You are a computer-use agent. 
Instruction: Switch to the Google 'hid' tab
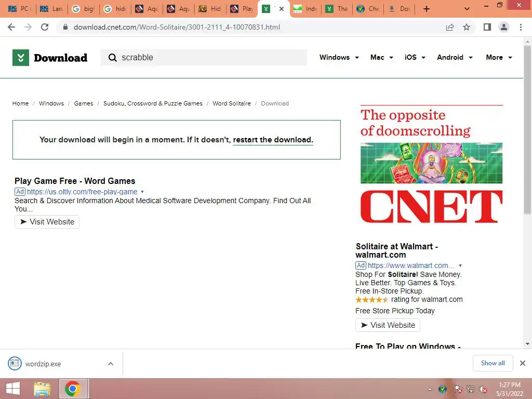pyautogui.click(x=115, y=9)
